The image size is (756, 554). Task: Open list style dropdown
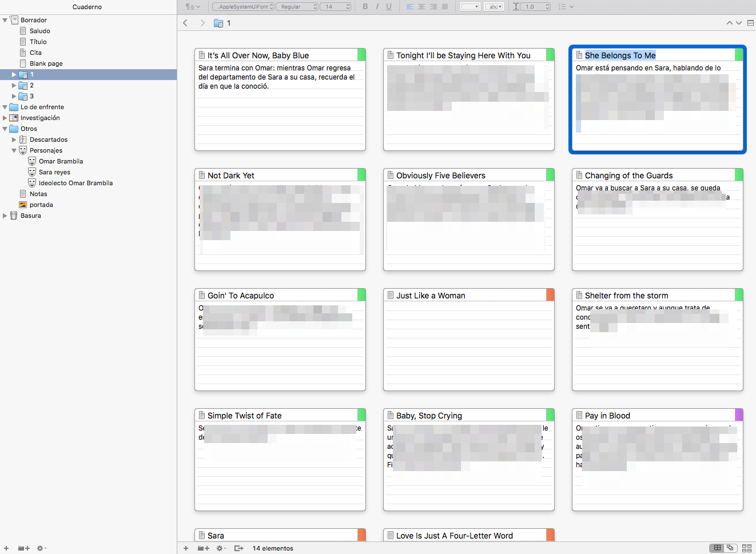[x=566, y=7]
